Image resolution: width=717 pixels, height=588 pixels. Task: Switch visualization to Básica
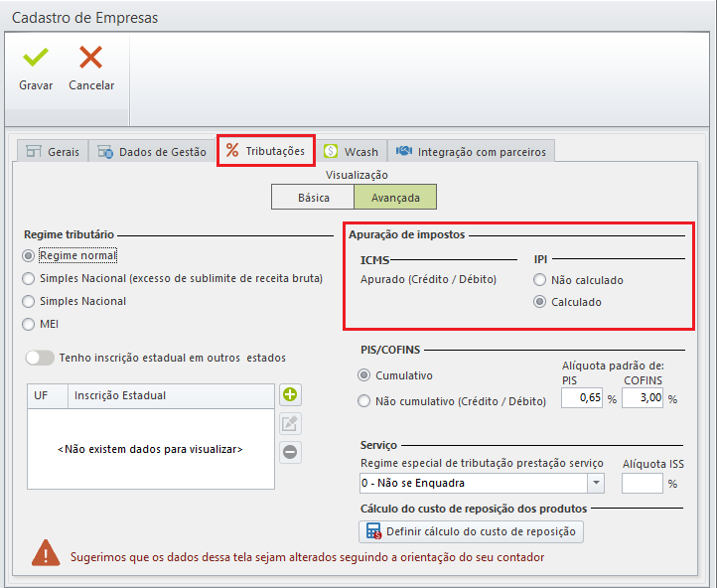(313, 197)
